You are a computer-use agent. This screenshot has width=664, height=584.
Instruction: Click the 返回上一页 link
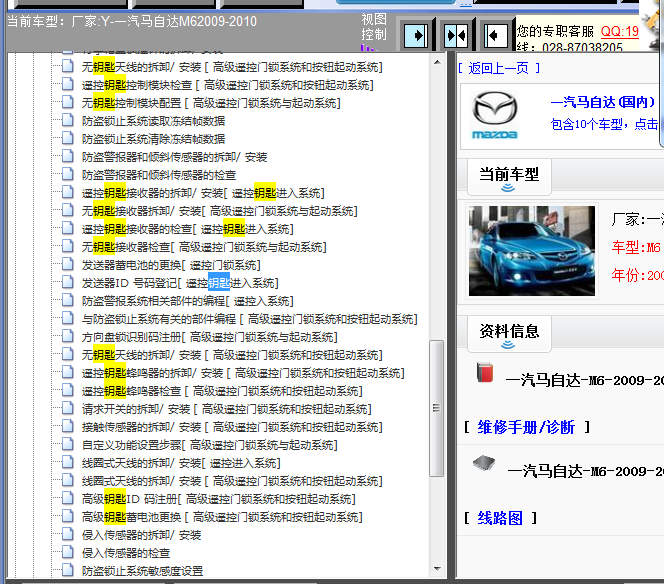coord(498,68)
